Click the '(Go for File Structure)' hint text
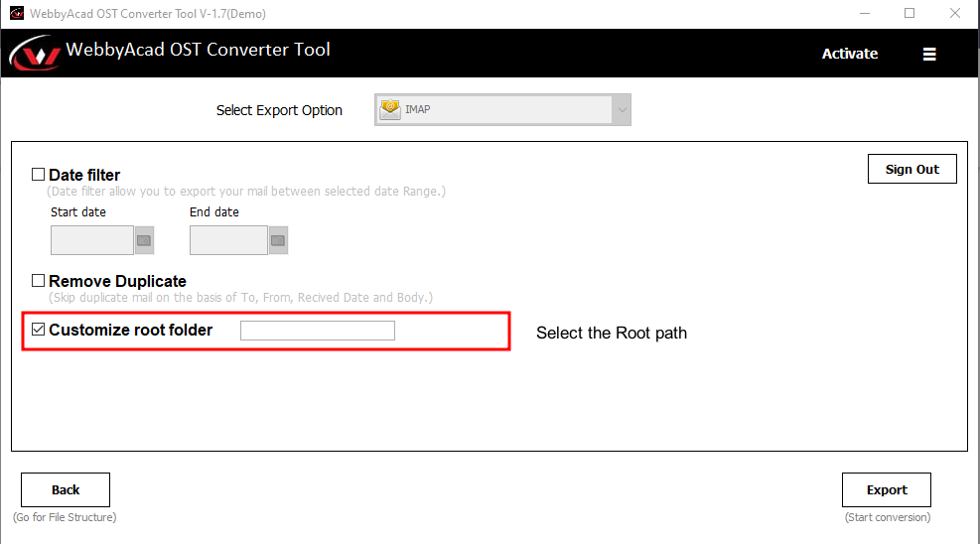The image size is (980, 544). 65,517
